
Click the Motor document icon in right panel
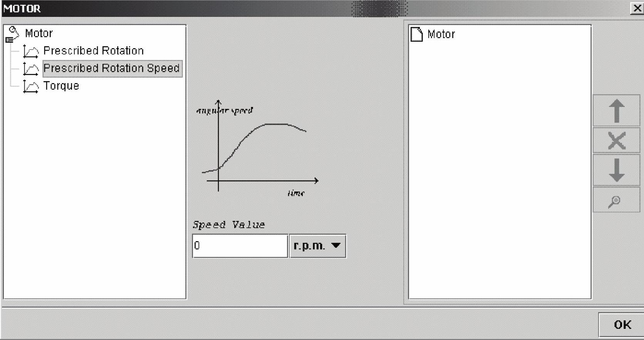[416, 34]
